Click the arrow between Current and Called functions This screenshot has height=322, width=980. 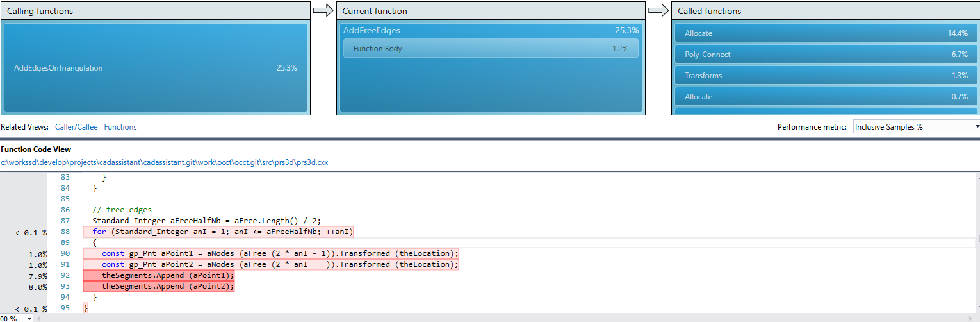pyautogui.click(x=658, y=10)
